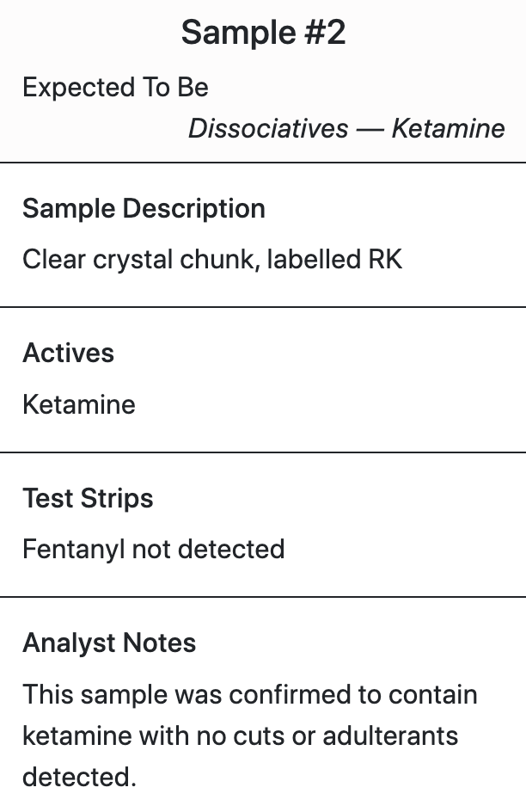Click the Ketamine value under Actives

(79, 404)
